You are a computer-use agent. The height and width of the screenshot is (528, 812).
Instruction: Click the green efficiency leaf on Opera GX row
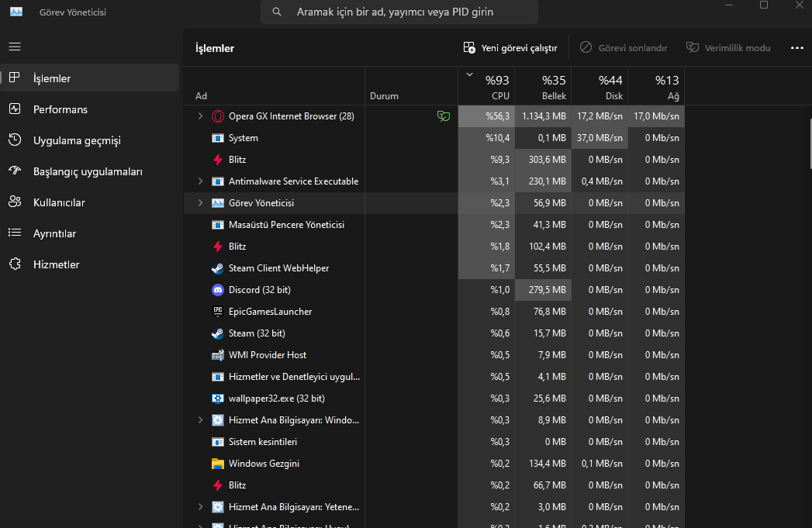click(x=444, y=116)
